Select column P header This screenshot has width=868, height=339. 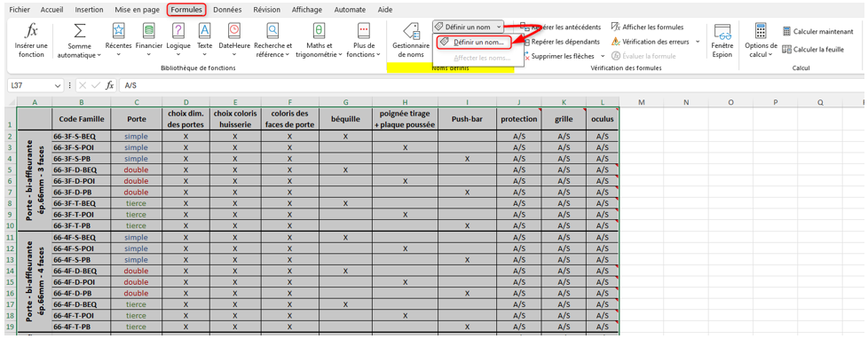pos(775,102)
